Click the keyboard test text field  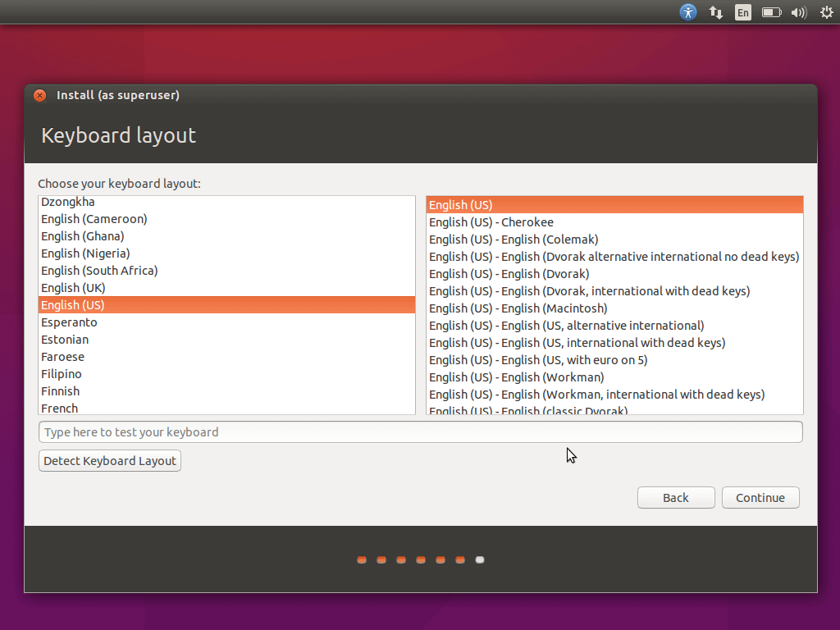tap(420, 432)
